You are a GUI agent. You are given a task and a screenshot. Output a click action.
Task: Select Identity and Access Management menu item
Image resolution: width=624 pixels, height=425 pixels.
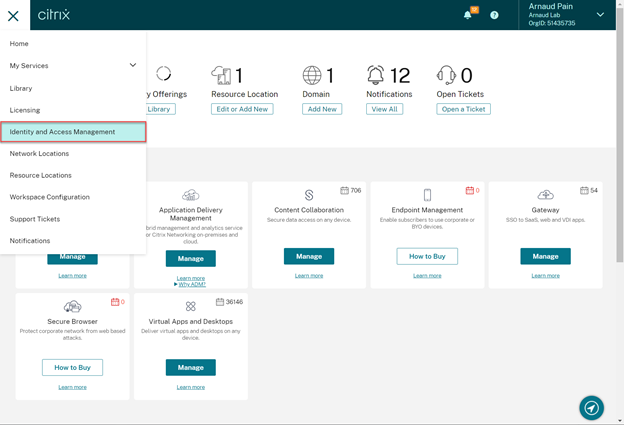[x=73, y=132]
